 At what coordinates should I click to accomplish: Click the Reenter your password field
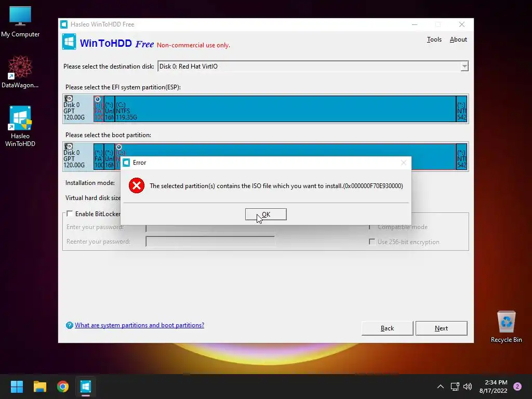[210, 241]
